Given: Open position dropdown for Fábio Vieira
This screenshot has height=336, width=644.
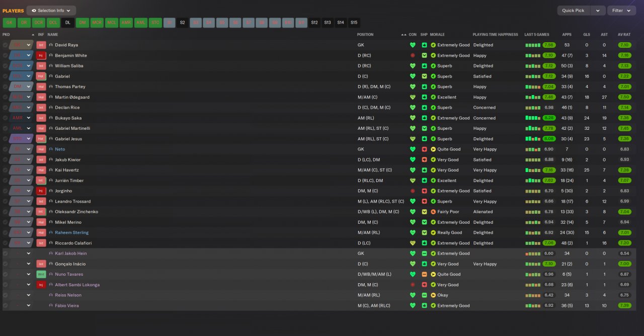Looking at the screenshot, I should coord(29,305).
